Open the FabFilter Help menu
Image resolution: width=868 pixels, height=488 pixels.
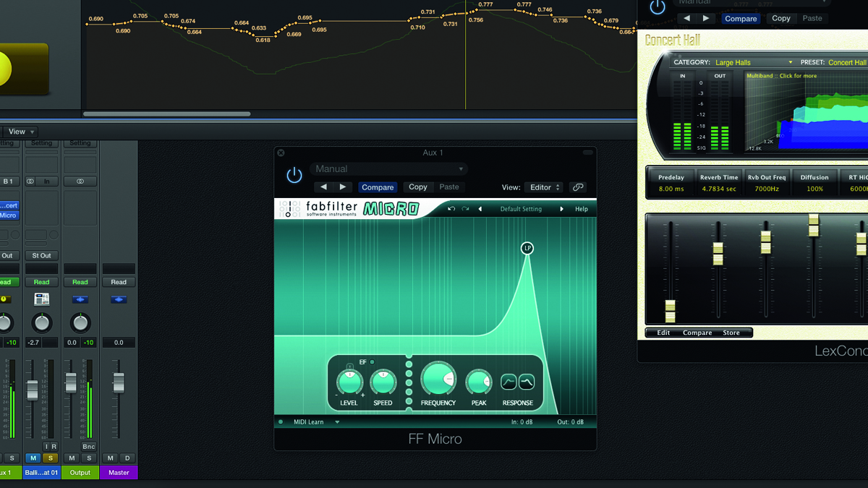tap(582, 209)
